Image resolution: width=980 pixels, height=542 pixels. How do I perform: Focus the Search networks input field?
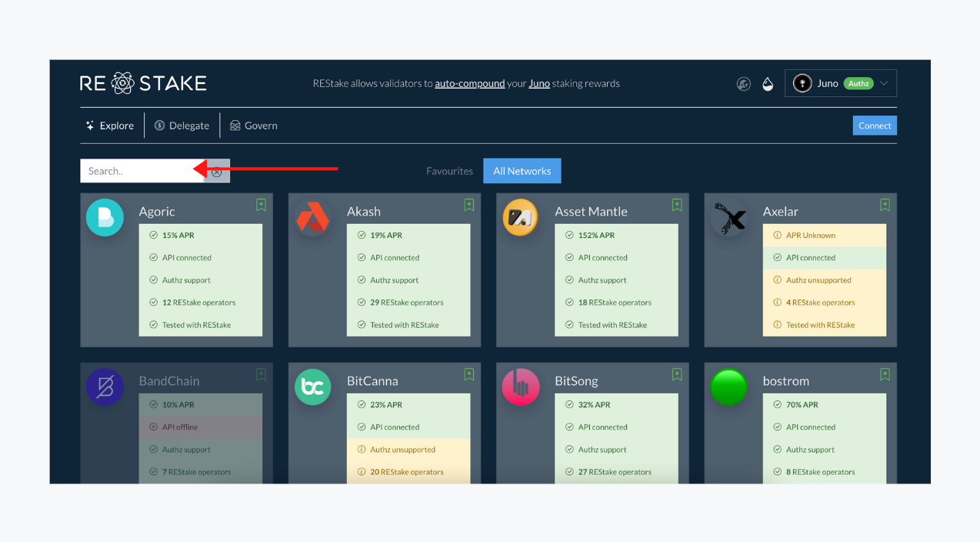[x=142, y=171]
